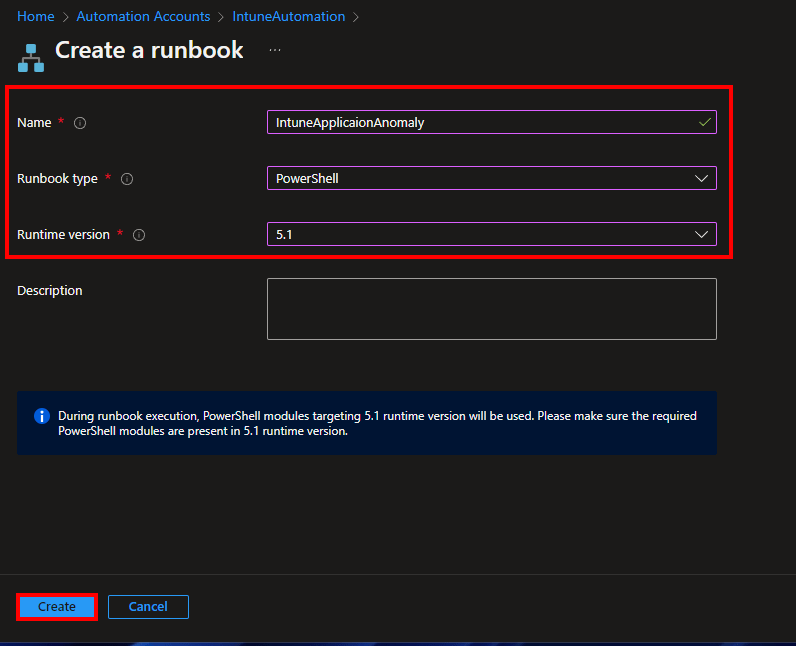Click the info icon next to Name

[80, 123]
